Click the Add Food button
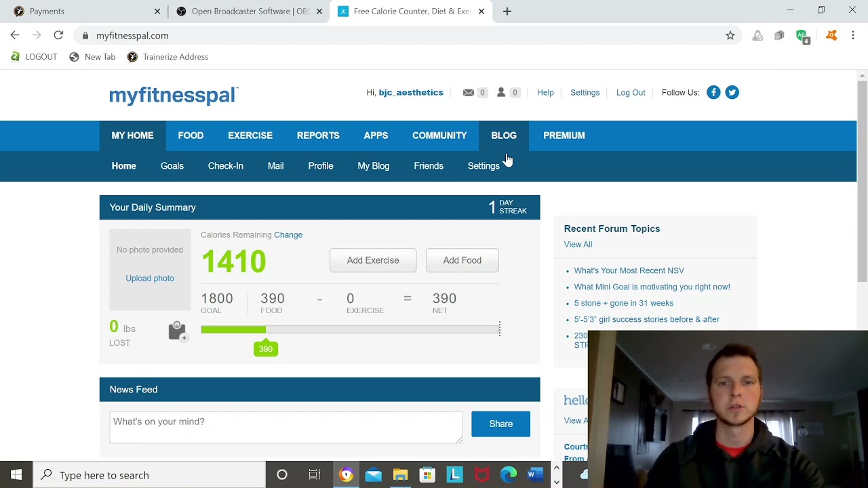This screenshot has height=488, width=868. tap(462, 260)
